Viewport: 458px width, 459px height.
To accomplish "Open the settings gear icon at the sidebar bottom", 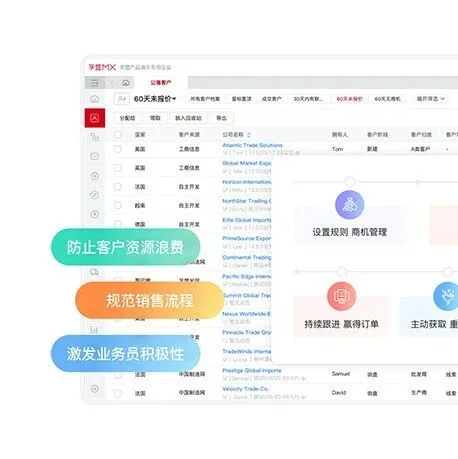I will [x=95, y=389].
